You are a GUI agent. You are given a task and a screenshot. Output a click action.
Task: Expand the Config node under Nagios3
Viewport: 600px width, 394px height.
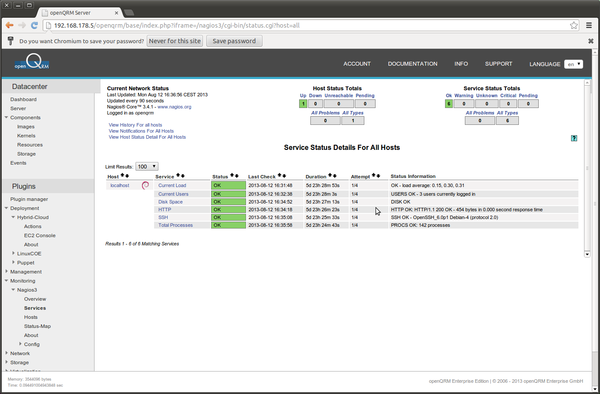coord(20,344)
